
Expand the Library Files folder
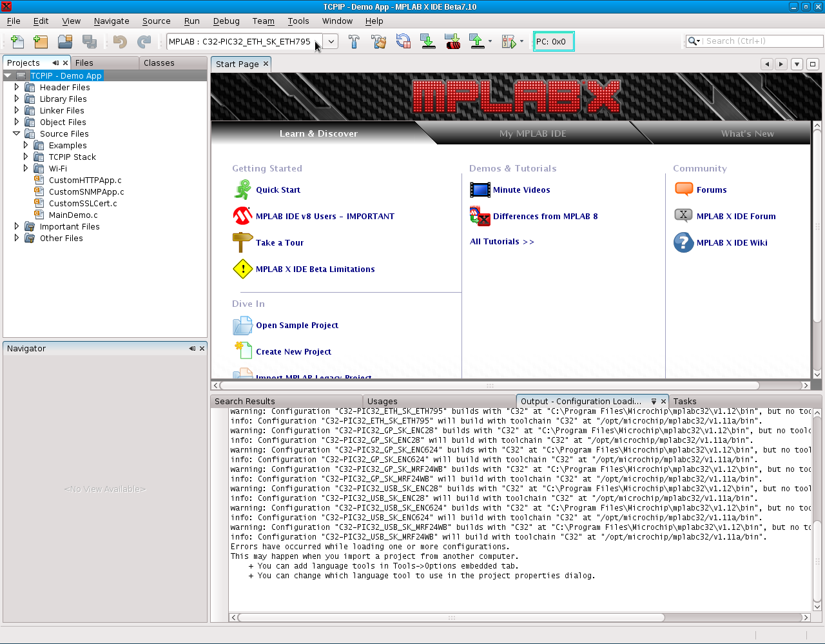point(17,99)
